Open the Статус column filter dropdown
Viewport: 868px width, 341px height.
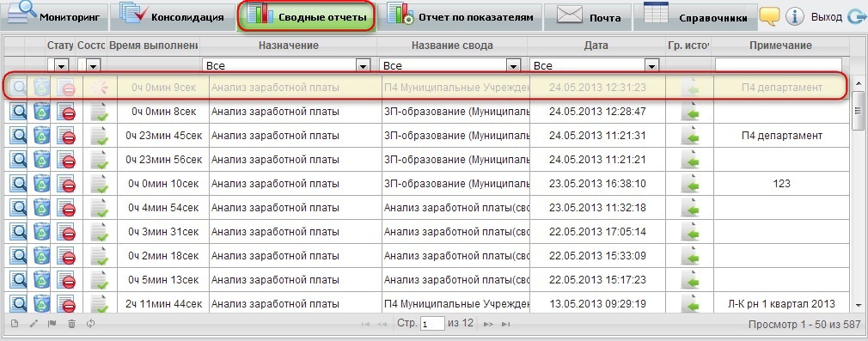click(61, 66)
